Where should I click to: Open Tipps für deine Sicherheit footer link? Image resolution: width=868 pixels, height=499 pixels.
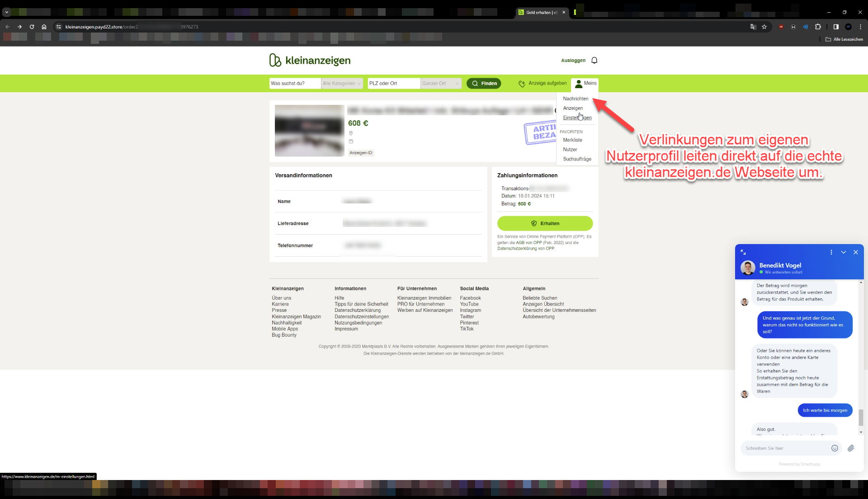[x=361, y=304]
